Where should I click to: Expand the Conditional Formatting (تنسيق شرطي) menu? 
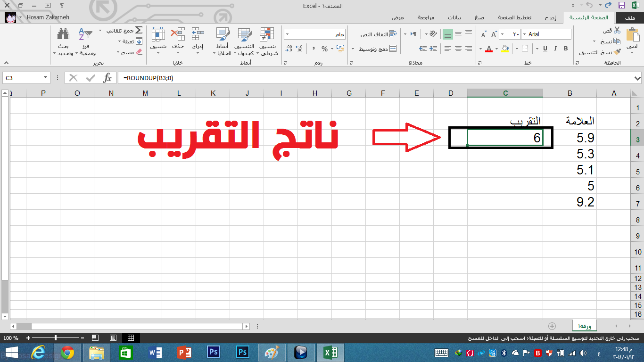(x=269, y=41)
